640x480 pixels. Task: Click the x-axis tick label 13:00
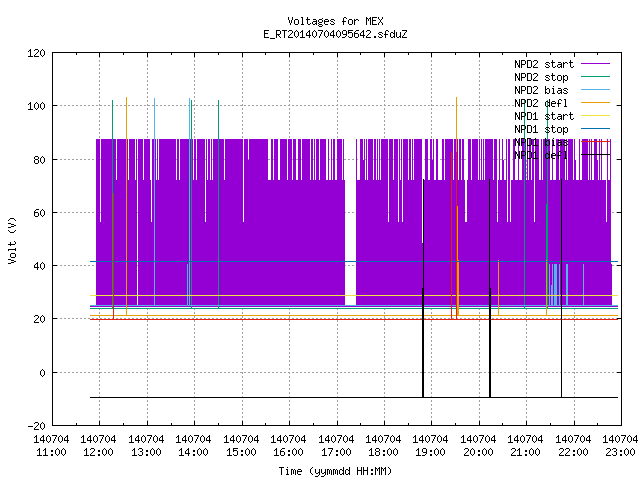click(x=146, y=453)
